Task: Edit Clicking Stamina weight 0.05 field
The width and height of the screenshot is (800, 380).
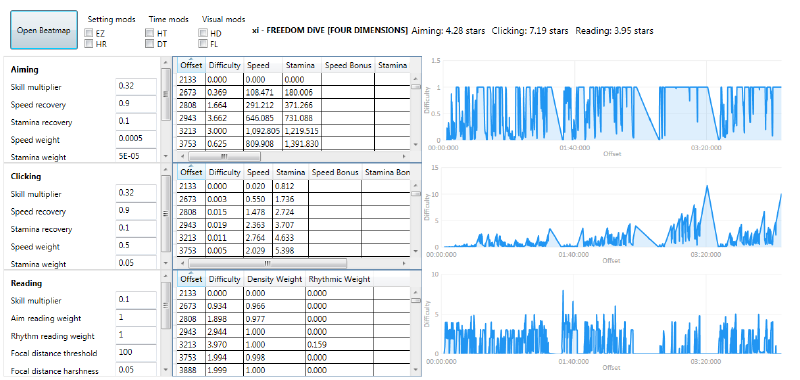Action: 136,262
